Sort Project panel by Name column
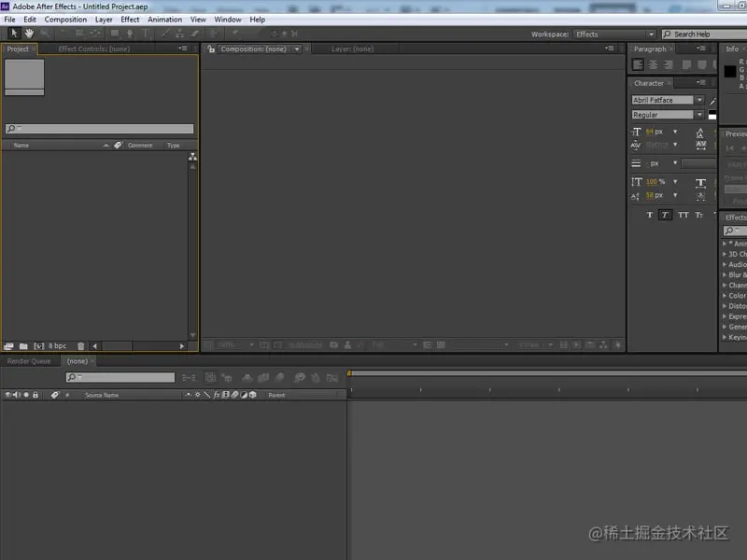 click(21, 146)
